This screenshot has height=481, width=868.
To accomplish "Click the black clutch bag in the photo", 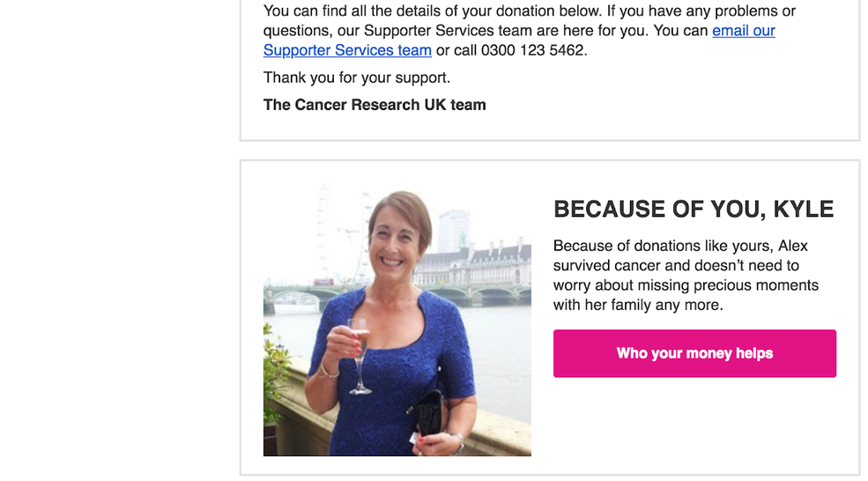I will (429, 414).
